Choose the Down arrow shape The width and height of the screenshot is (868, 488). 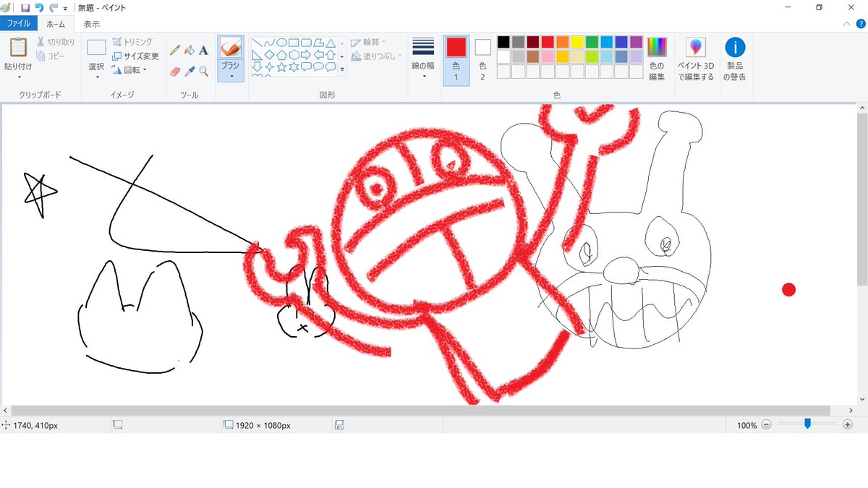tap(257, 67)
